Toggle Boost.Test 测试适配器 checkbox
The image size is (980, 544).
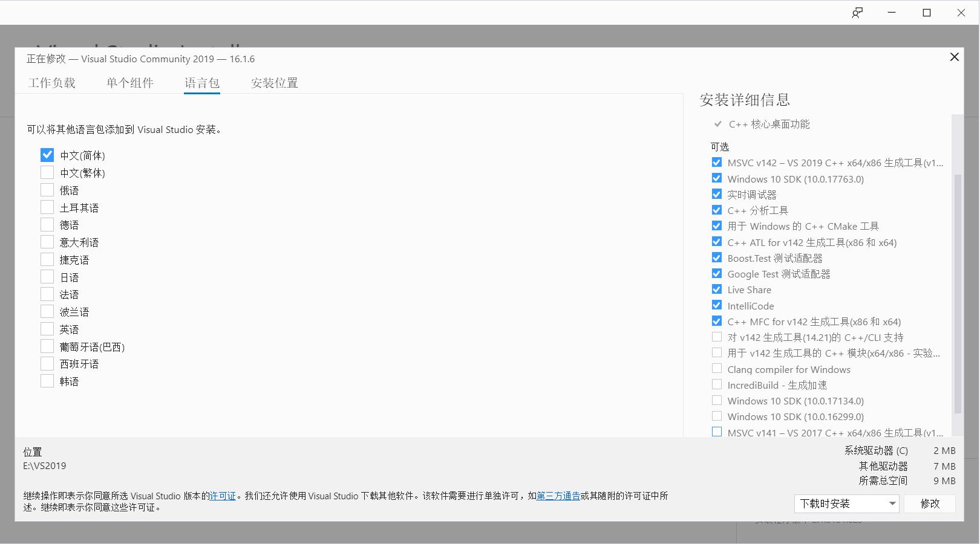[717, 257]
